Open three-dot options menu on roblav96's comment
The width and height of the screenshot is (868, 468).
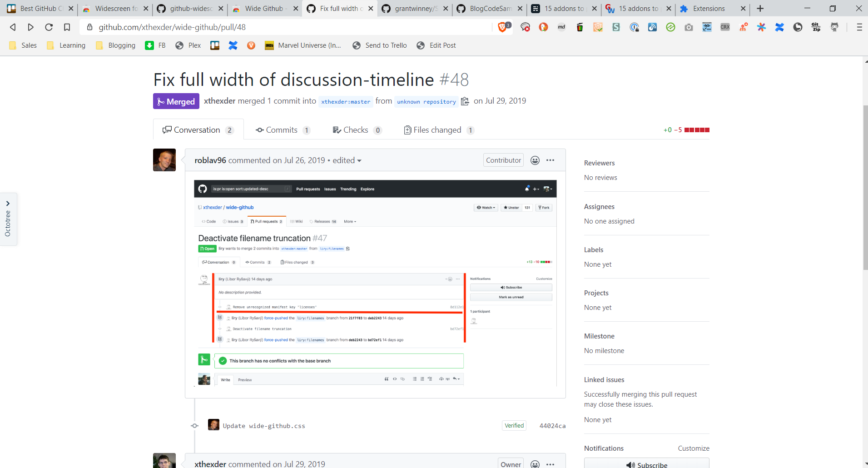(550, 160)
